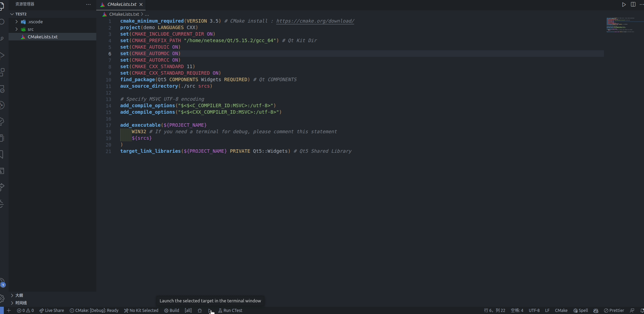Start a Live Share session

coord(52,311)
